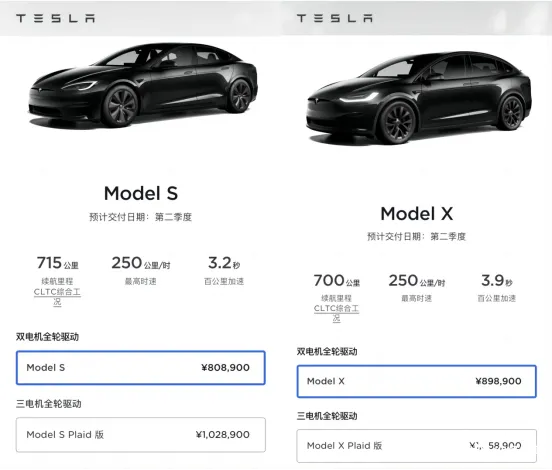Open CLTC link under 700 km range
This screenshot has width=552, height=470.
click(x=337, y=313)
